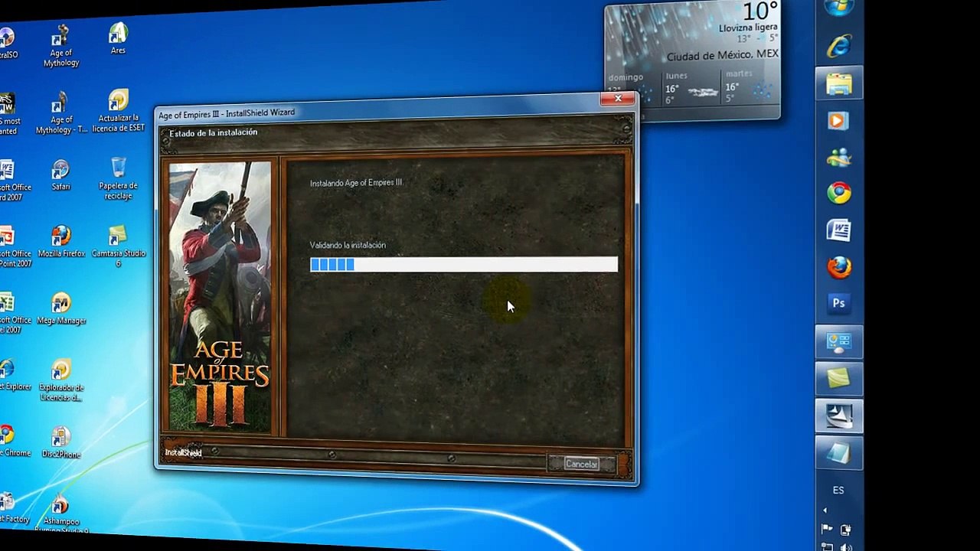
Task: Open the Actualizar la licencia de ESET shortcut
Action: (x=119, y=112)
